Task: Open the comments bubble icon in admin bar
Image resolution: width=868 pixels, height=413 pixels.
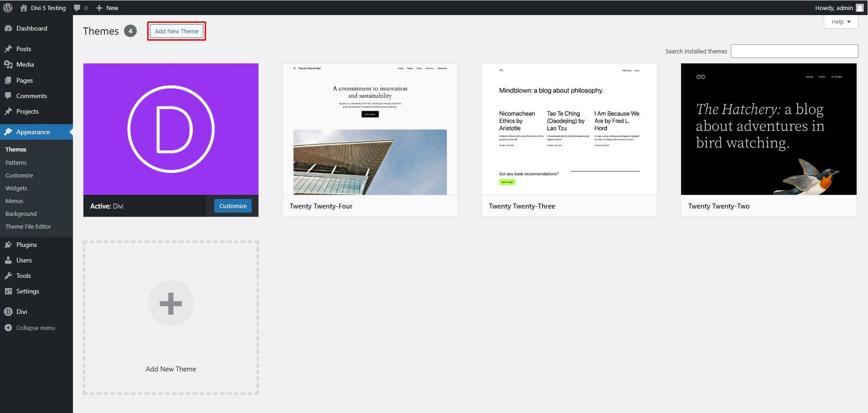Action: [77, 8]
